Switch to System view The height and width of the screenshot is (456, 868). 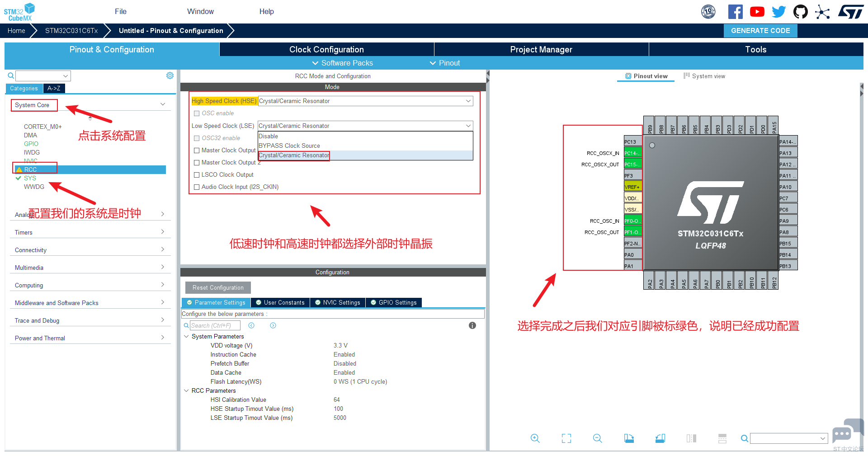coord(704,76)
